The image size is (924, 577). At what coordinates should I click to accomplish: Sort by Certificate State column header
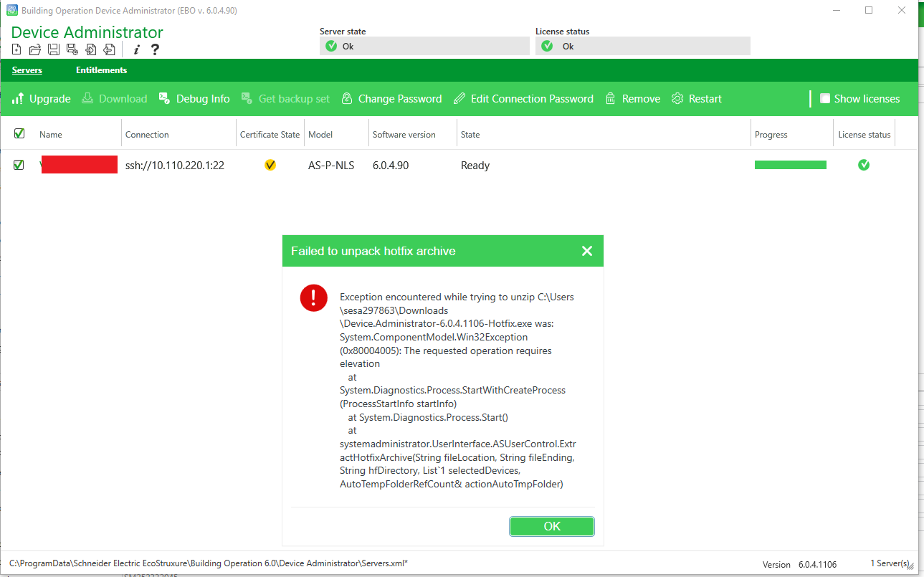270,134
